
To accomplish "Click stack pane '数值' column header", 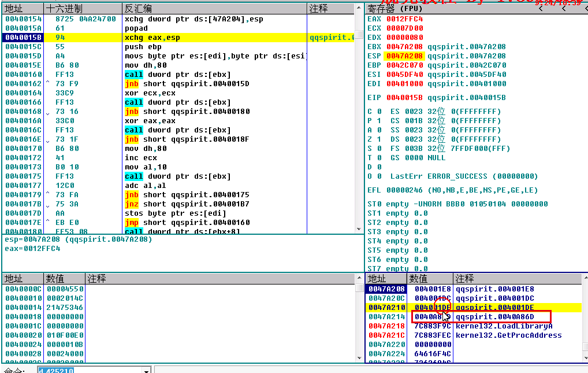I will 430,279.
